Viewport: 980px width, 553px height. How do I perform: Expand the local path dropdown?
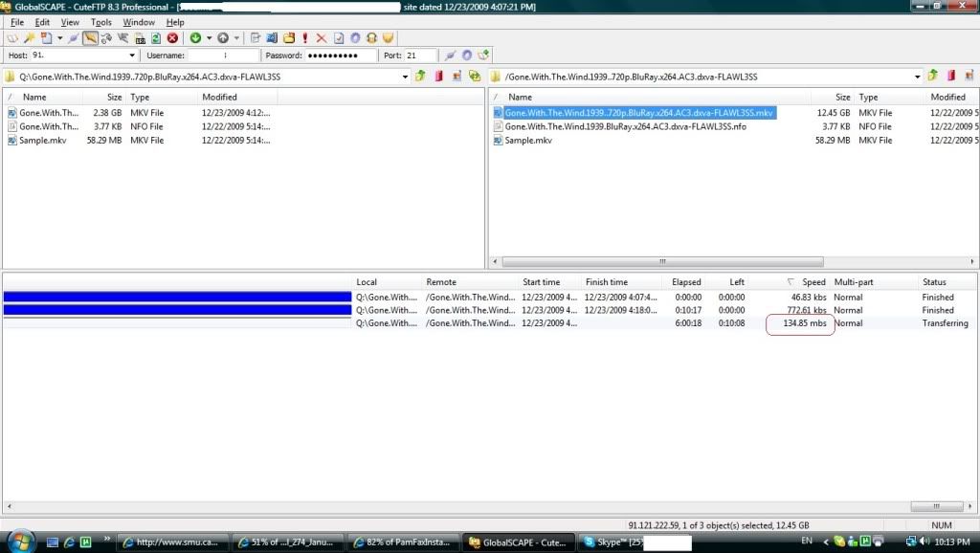pos(405,77)
